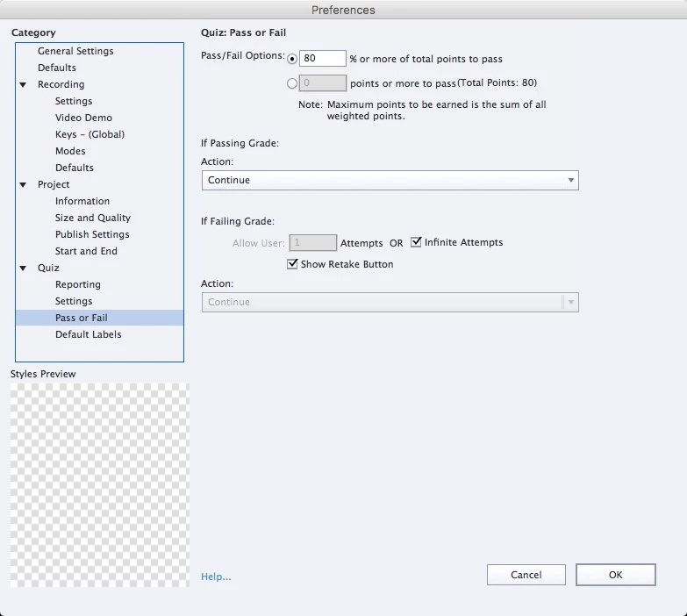Collapse the Recording category
Screen dimensions: 687x616
coord(23,84)
